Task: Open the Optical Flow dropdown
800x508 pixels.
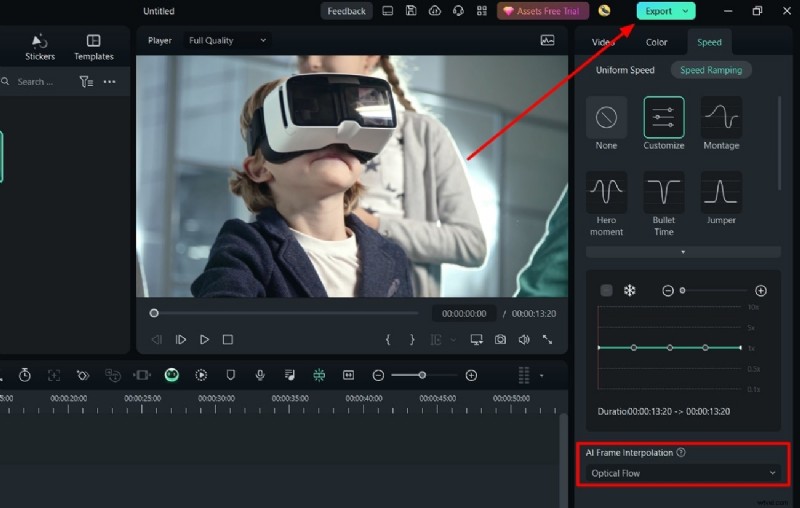Action: click(683, 473)
